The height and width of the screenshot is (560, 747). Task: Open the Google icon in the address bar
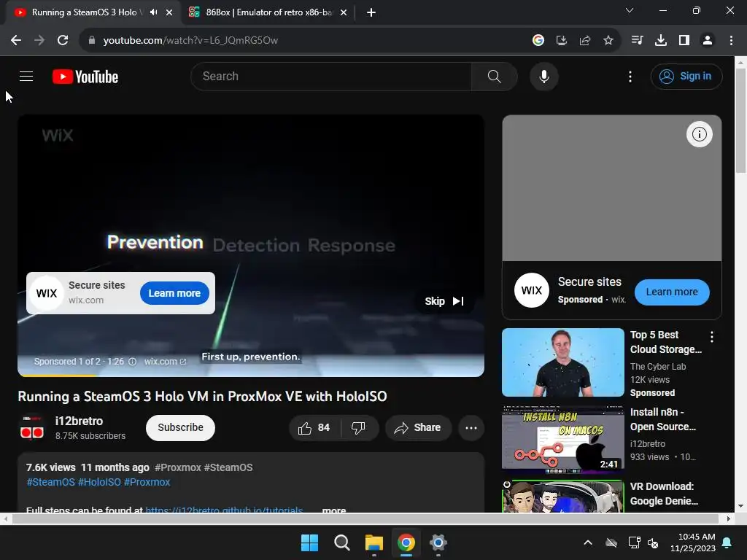(x=538, y=41)
